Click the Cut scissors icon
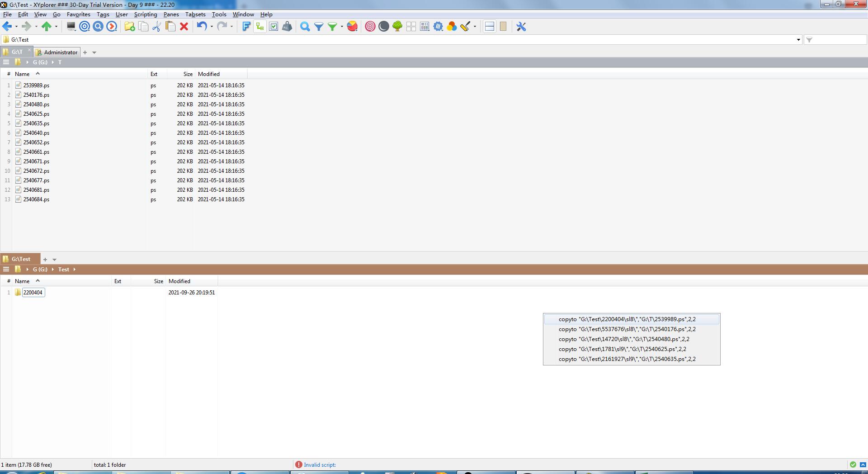 click(x=156, y=27)
